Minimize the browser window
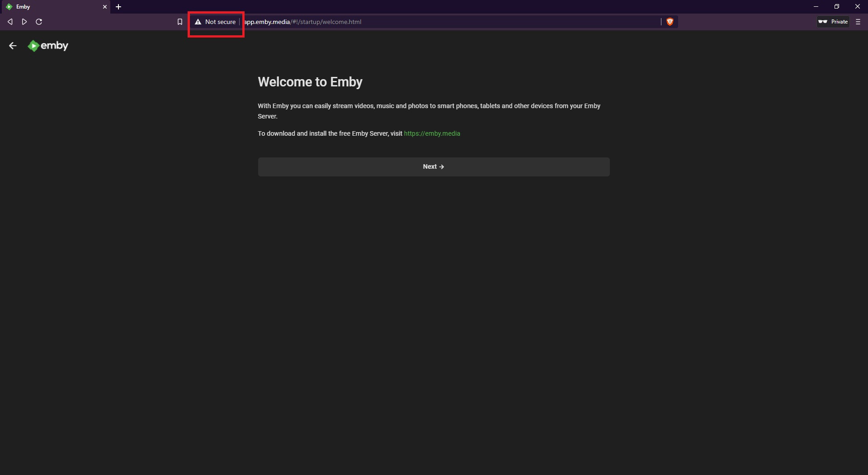This screenshot has width=868, height=475. click(x=816, y=7)
